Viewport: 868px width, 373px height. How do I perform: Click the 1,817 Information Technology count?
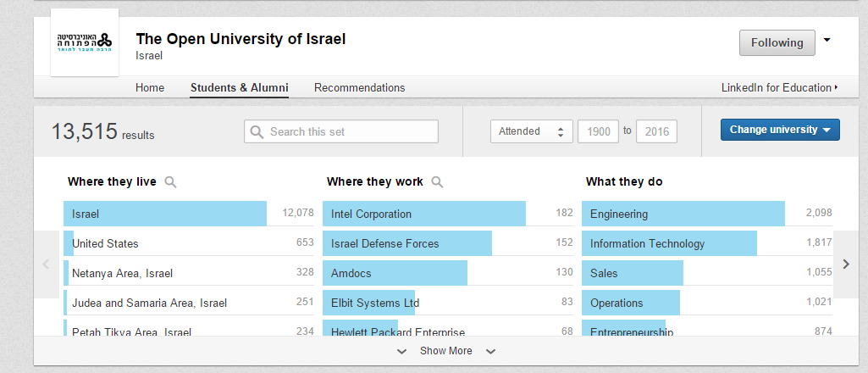(x=820, y=243)
